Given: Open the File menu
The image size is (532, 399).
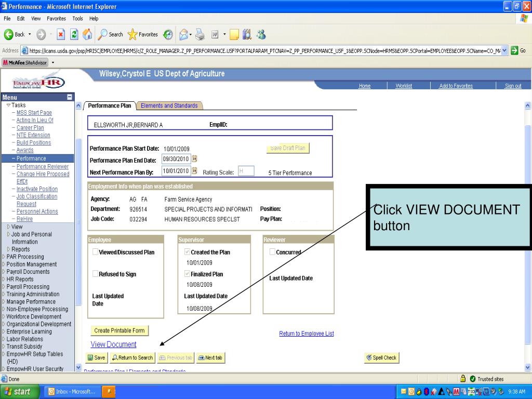Looking at the screenshot, I should (x=7, y=19).
